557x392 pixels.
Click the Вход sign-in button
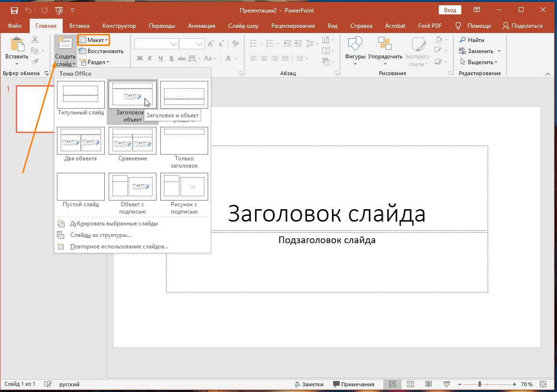click(450, 10)
